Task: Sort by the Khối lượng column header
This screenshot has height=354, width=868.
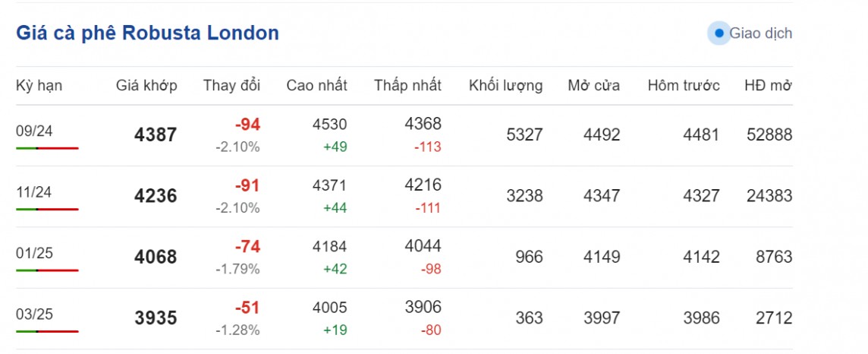Action: (506, 85)
